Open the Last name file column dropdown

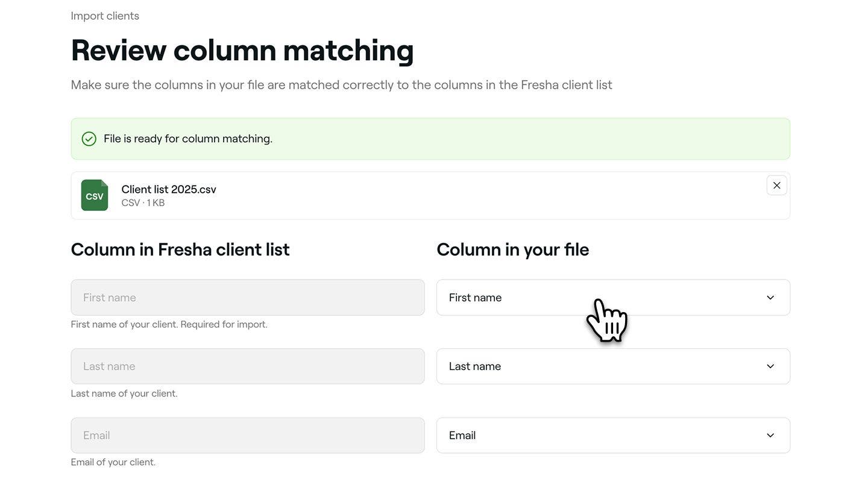click(613, 366)
